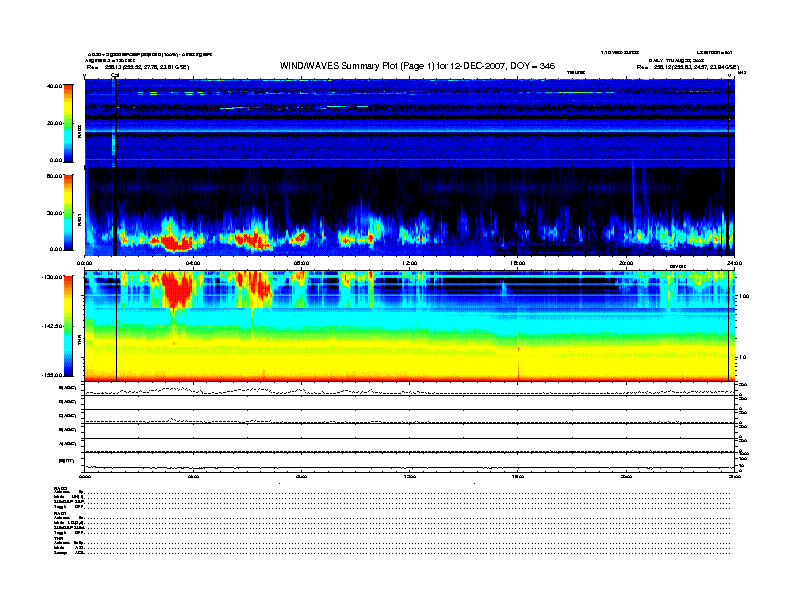Click the red burst near 06:00 in RAD1 panel

(x=253, y=238)
